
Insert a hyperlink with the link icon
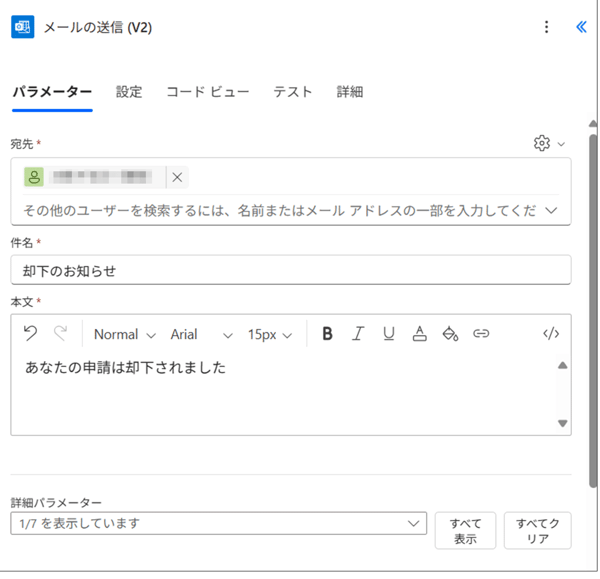point(481,334)
